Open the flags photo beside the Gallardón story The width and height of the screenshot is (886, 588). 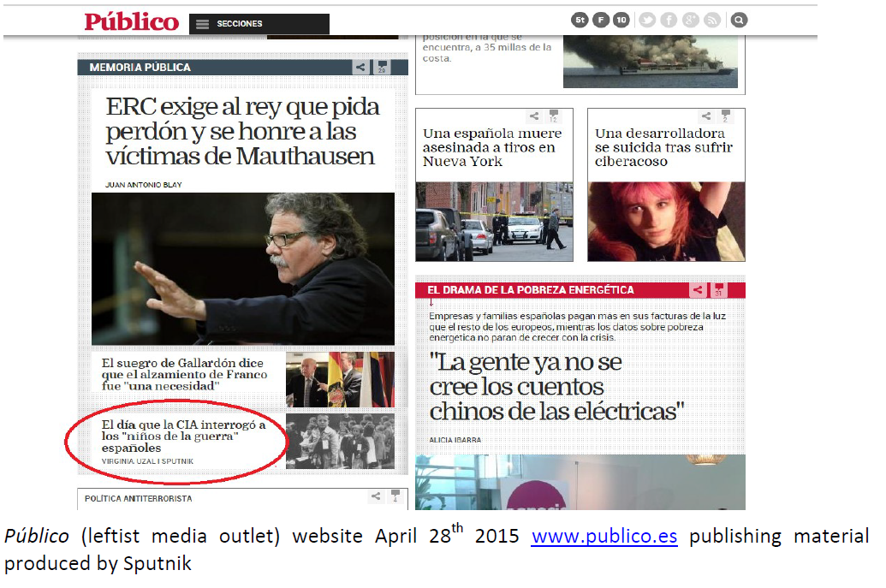340,379
